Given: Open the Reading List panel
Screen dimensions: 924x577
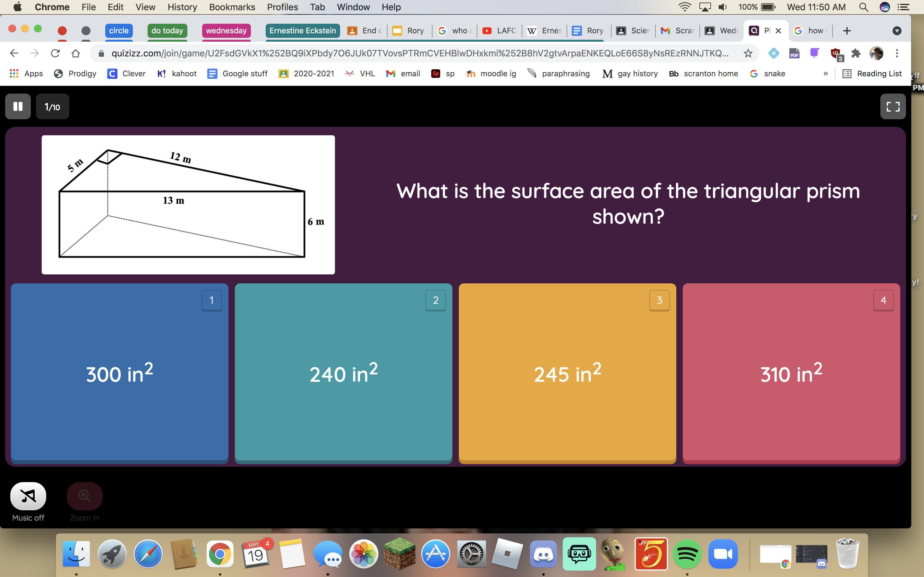Looking at the screenshot, I should 872,74.
